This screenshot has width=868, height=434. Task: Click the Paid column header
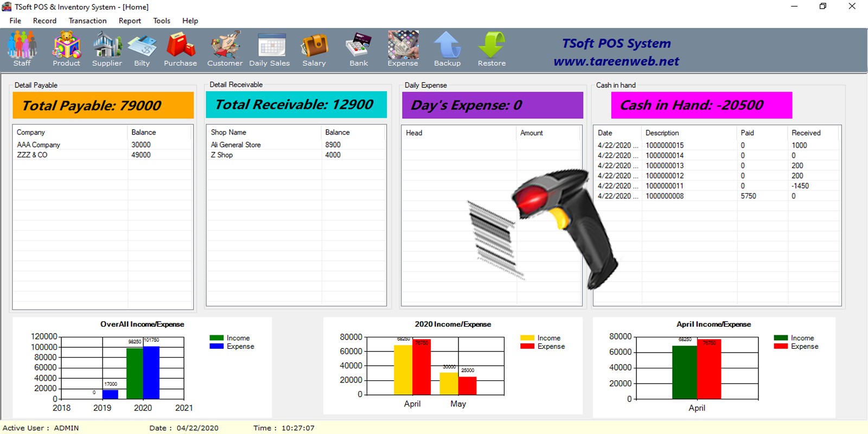[x=762, y=133]
